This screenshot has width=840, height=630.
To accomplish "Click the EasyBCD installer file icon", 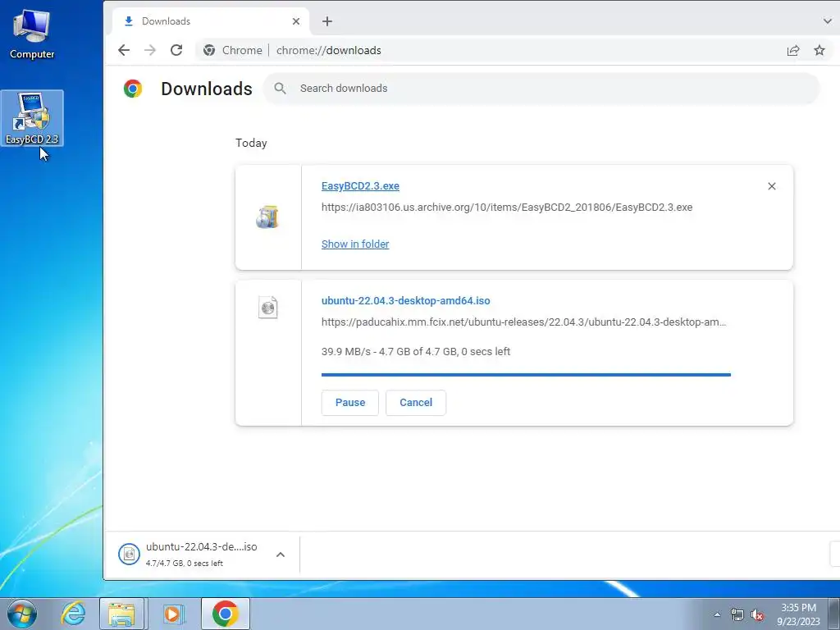I will coord(267,217).
